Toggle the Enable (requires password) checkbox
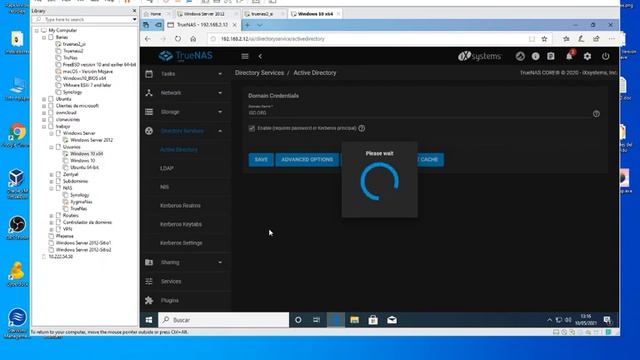The image size is (640, 360). tap(252, 128)
